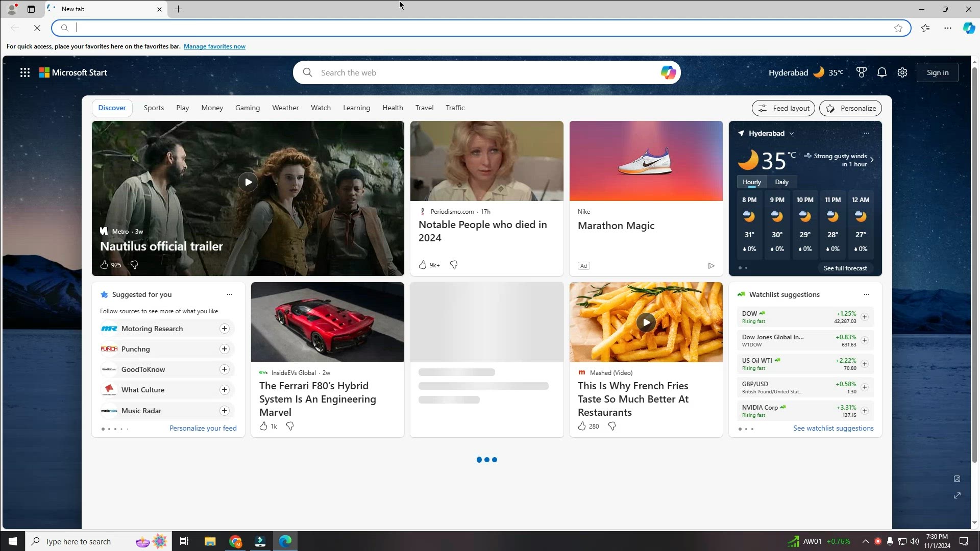Click the Sign in button

[x=937, y=72]
